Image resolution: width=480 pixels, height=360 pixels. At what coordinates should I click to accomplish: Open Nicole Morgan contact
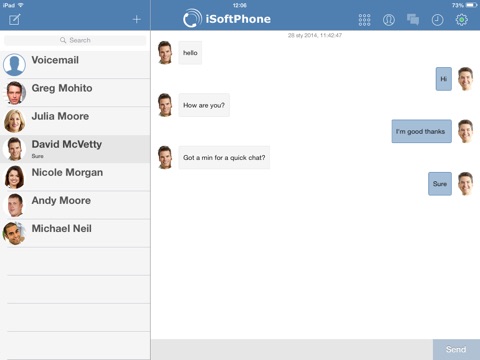pos(75,177)
